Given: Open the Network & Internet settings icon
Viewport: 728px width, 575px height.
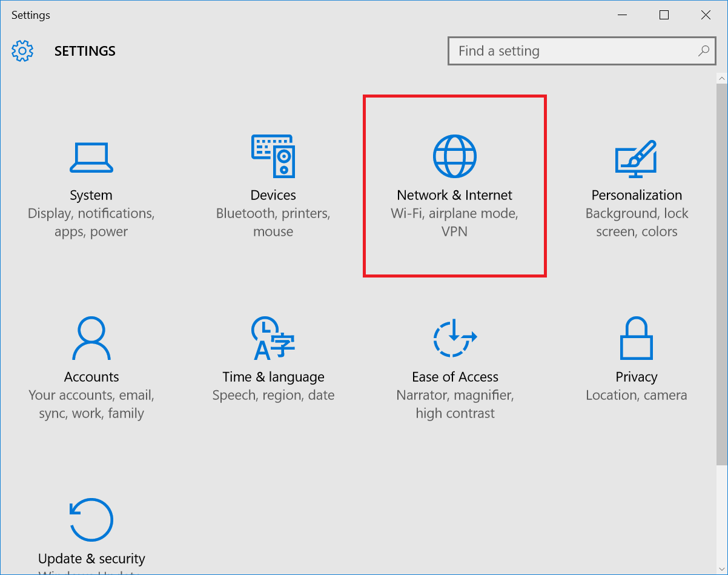Looking at the screenshot, I should click(454, 155).
